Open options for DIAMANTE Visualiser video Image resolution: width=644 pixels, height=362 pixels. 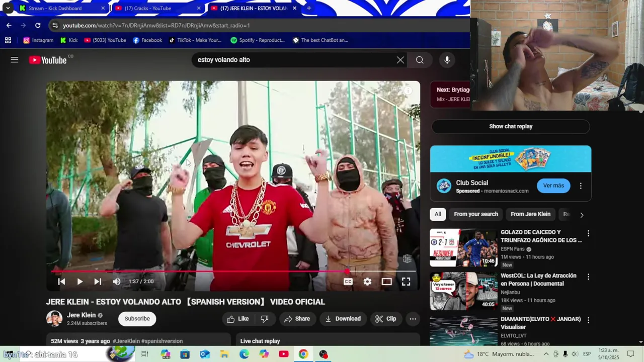point(588,320)
